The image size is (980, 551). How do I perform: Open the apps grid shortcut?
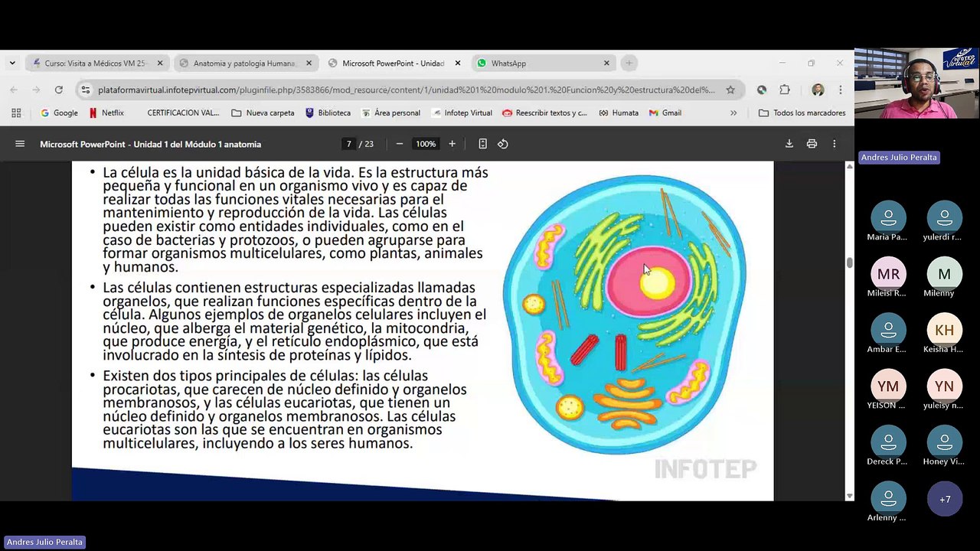click(16, 112)
